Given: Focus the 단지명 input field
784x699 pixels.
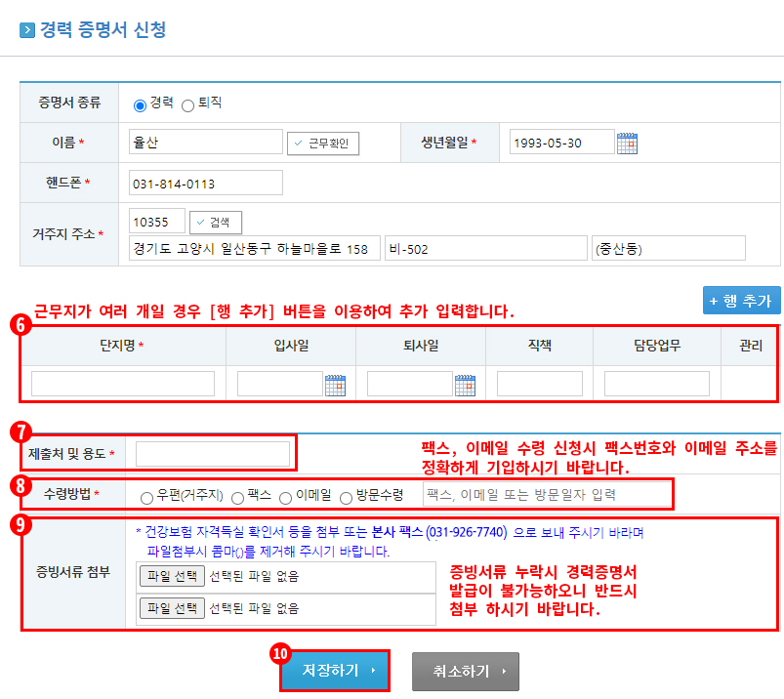Looking at the screenshot, I should pyautogui.click(x=123, y=384).
